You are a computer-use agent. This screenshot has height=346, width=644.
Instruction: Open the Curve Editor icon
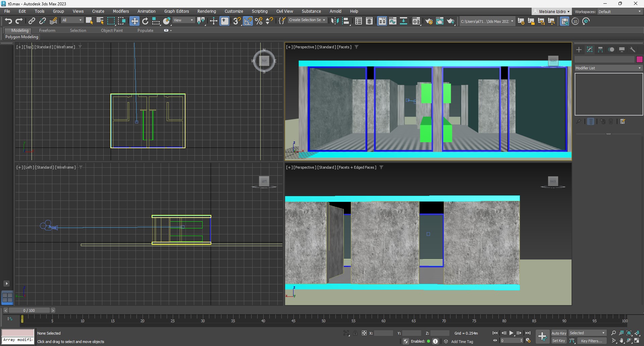pos(393,21)
